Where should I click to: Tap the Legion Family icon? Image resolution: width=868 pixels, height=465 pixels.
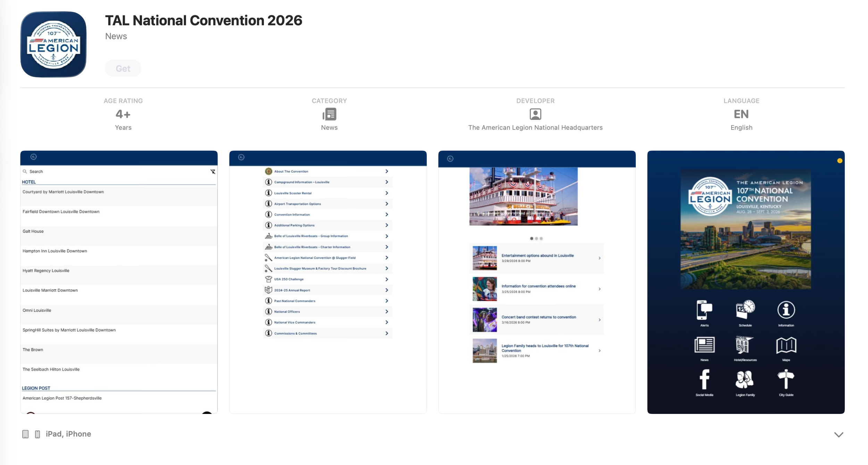coord(745,380)
